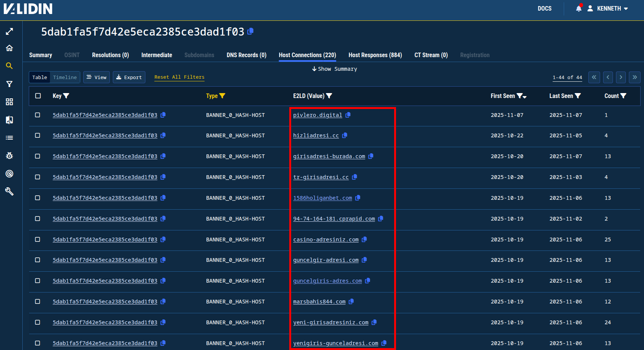The width and height of the screenshot is (644, 350).
Task: Switch to the Host Responses (884) tab
Action: (375, 55)
